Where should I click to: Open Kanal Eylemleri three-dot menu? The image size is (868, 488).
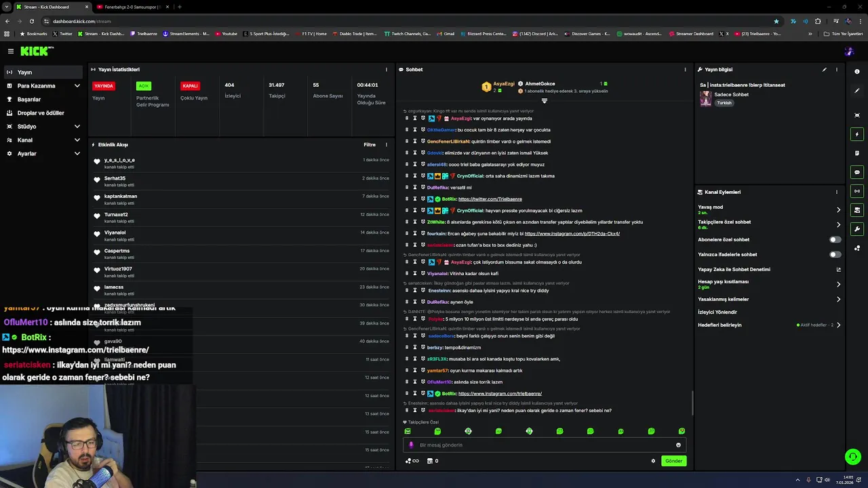point(837,192)
